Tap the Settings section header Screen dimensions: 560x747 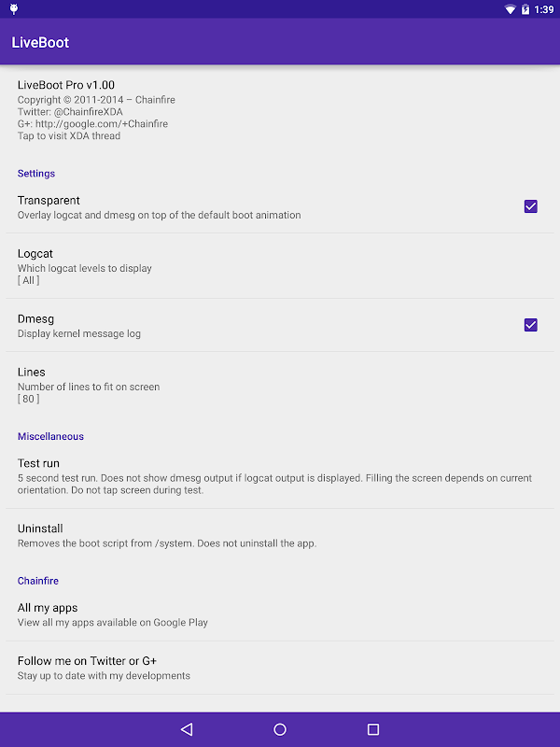coord(36,174)
